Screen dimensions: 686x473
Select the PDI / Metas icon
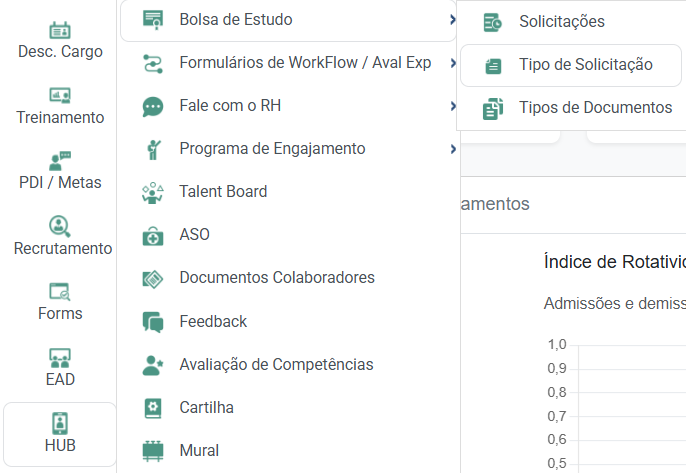[60, 161]
